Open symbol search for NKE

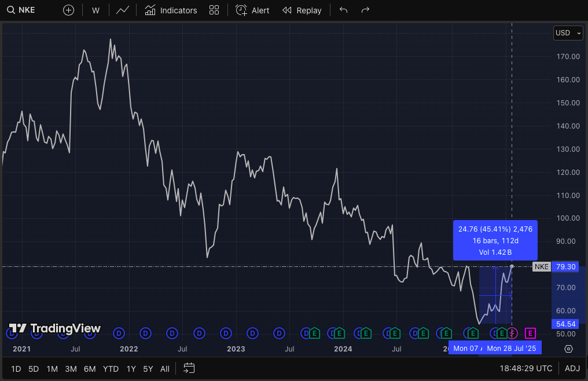coord(21,10)
